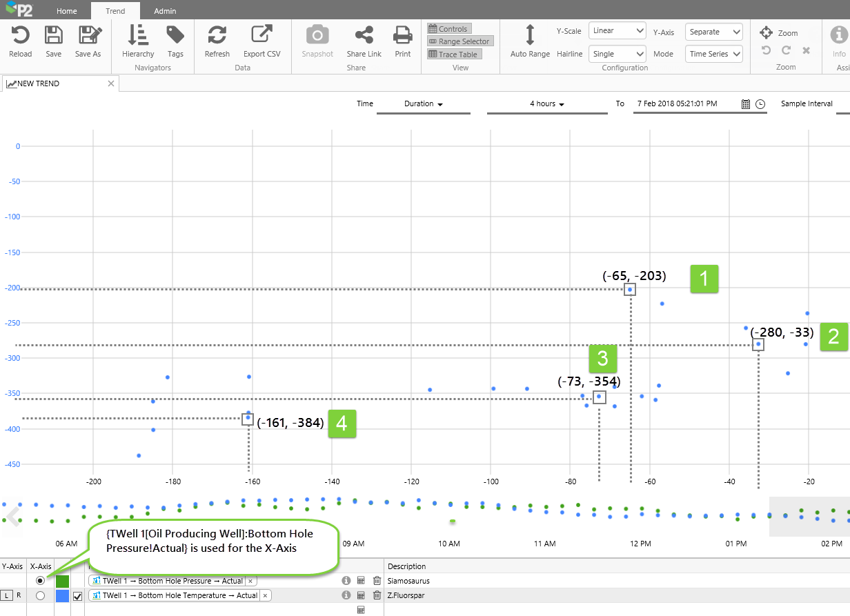
Task: Expand the Mode Time Series dropdown
Action: tap(713, 54)
